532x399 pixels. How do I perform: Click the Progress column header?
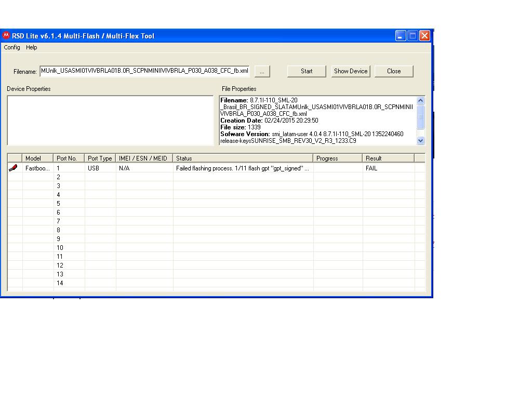338,158
